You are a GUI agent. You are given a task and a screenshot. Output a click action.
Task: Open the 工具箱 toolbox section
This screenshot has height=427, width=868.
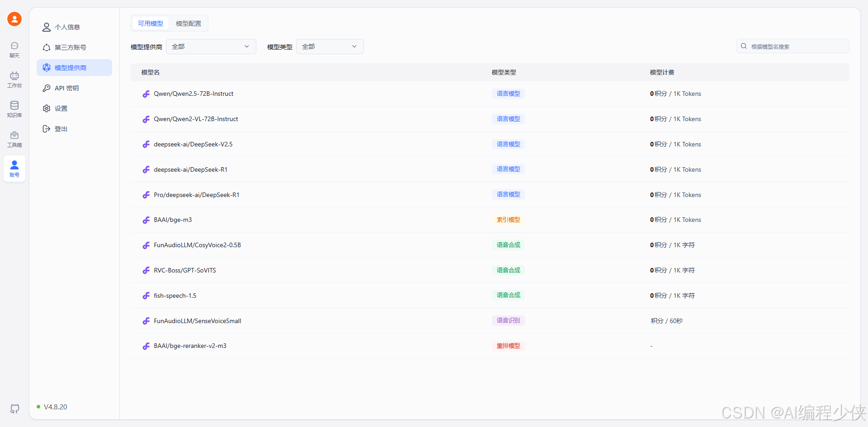(x=14, y=139)
